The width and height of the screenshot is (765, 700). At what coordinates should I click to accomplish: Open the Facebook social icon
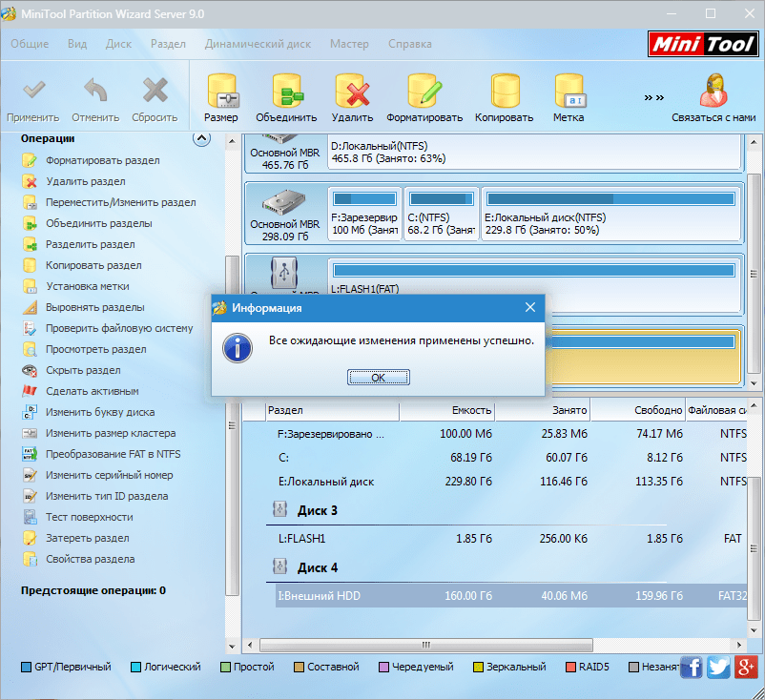tap(693, 667)
